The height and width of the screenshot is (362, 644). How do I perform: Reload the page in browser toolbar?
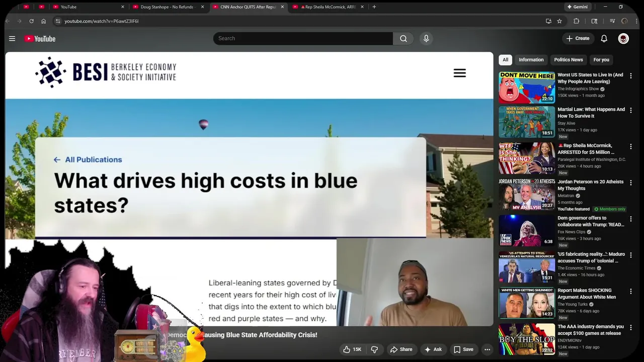tap(31, 21)
